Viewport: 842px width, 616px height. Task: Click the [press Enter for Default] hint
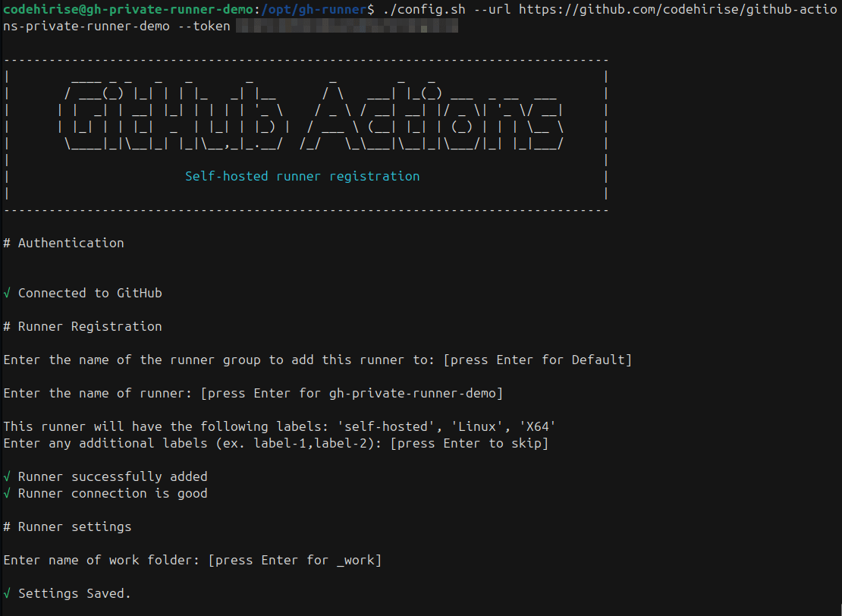click(x=541, y=360)
